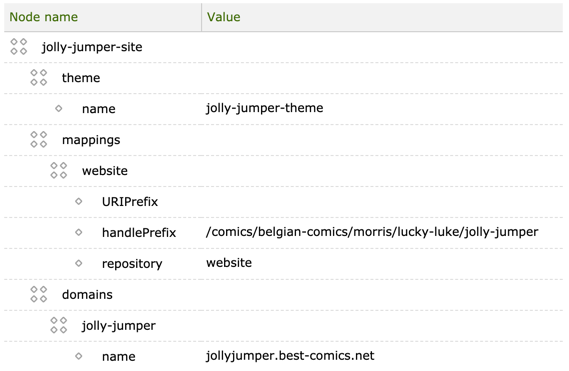Click the handlePrefix path value

click(372, 232)
